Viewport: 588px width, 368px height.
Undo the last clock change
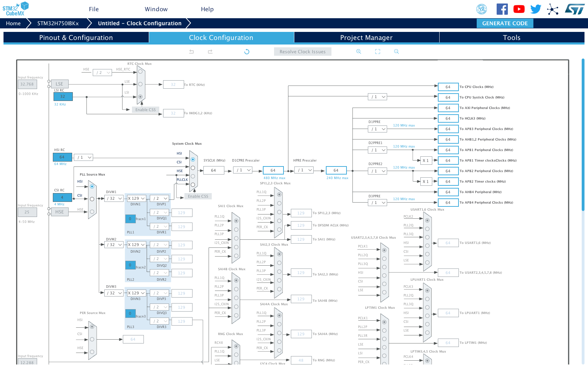coord(191,52)
